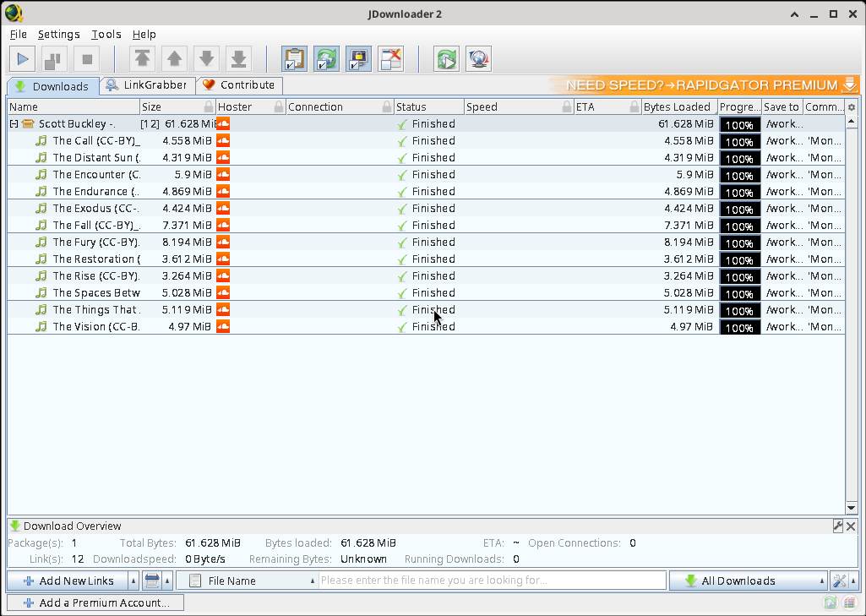Click the Add New Links button
The width and height of the screenshot is (866, 616).
point(68,581)
